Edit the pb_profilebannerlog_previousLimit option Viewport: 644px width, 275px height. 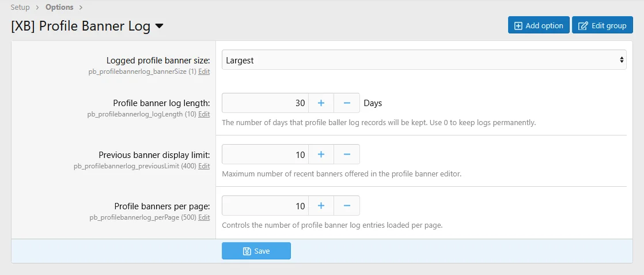(x=204, y=166)
